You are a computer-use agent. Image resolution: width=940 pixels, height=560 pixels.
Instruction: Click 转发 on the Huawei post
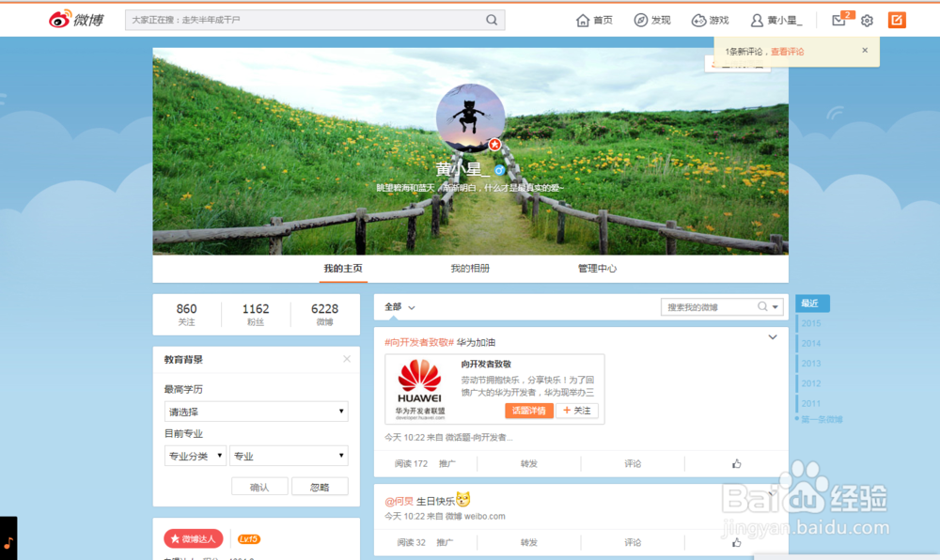pyautogui.click(x=528, y=463)
